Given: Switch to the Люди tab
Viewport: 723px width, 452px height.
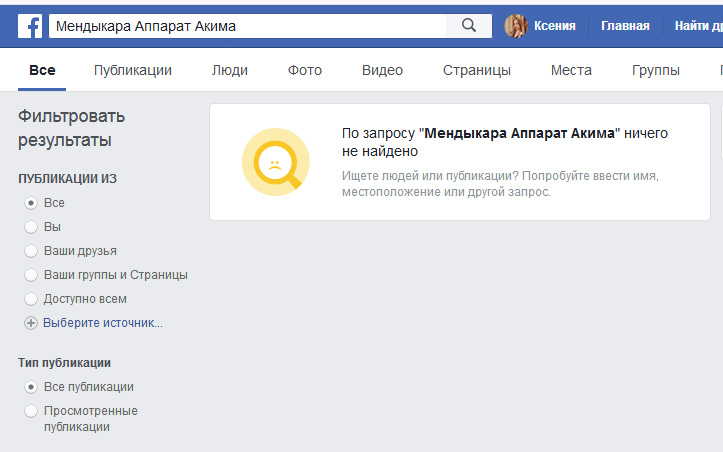Looking at the screenshot, I should coord(230,70).
